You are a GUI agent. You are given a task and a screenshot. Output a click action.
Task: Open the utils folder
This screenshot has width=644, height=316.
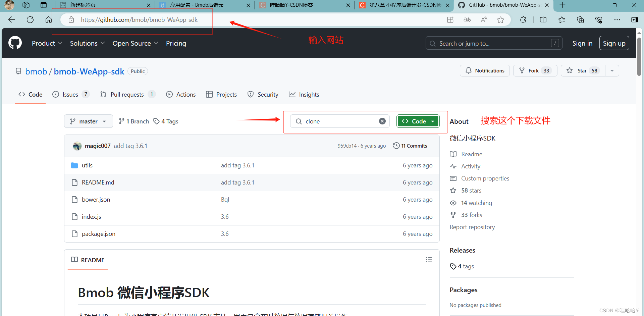coord(87,165)
